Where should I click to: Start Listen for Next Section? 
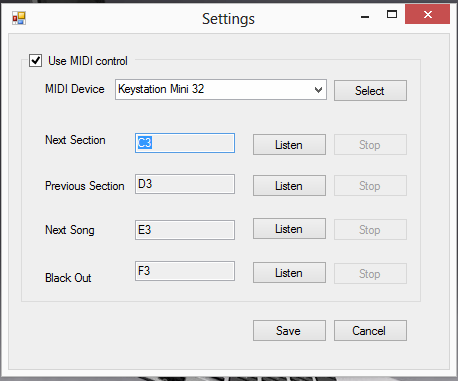click(x=289, y=145)
